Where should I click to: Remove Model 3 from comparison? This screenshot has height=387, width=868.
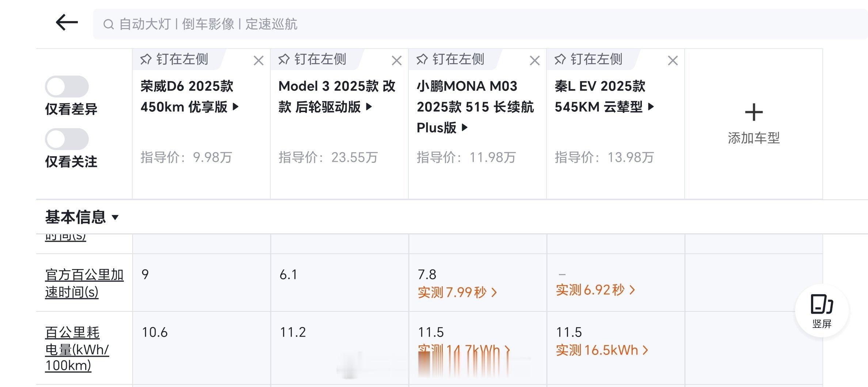[397, 61]
